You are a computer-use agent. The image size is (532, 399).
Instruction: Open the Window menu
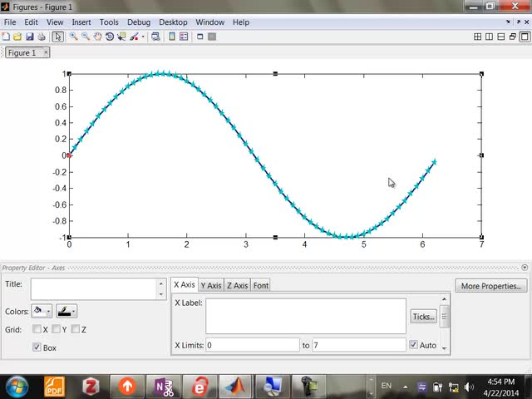(210, 22)
